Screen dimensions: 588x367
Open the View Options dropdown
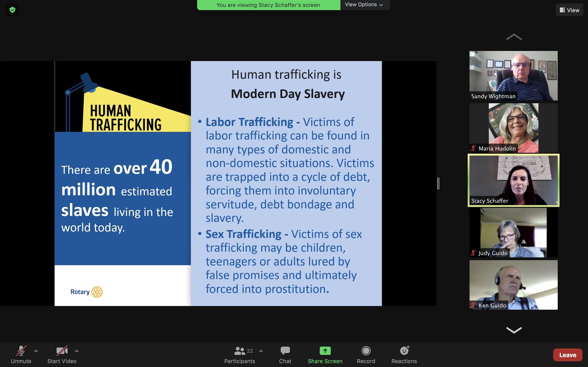(x=364, y=5)
